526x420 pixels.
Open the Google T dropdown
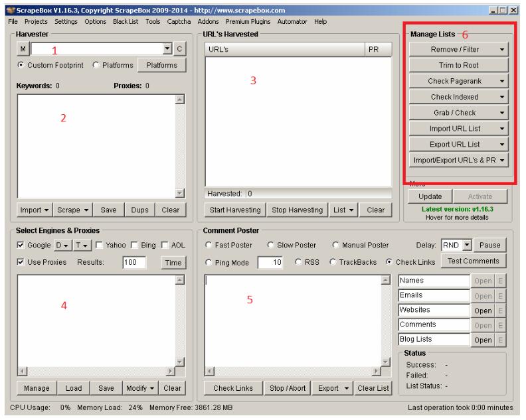click(x=82, y=245)
